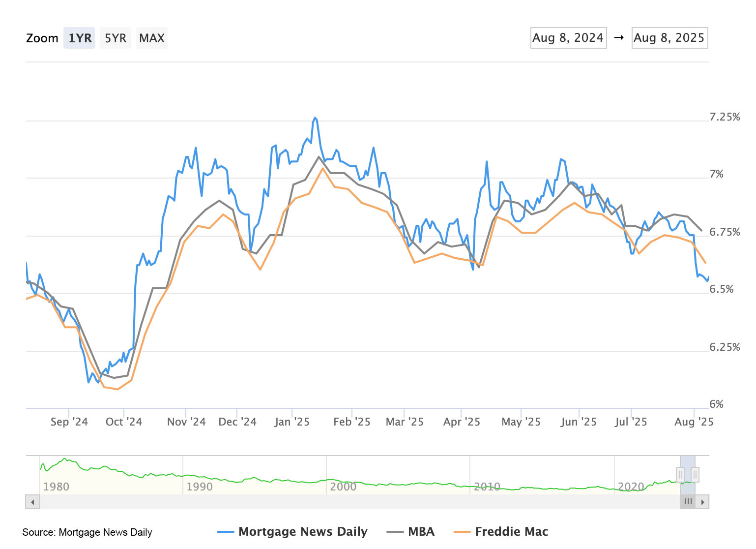Click the Dec '24 axis label

(237, 422)
